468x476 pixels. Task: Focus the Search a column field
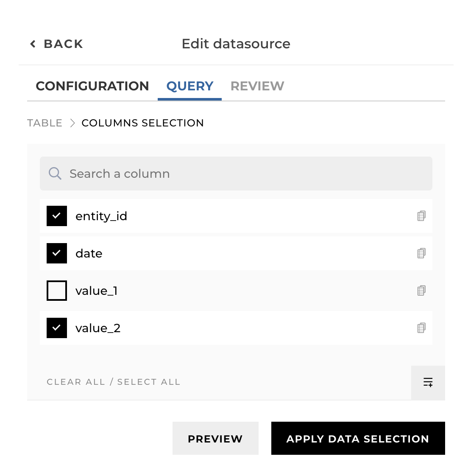pos(246,174)
